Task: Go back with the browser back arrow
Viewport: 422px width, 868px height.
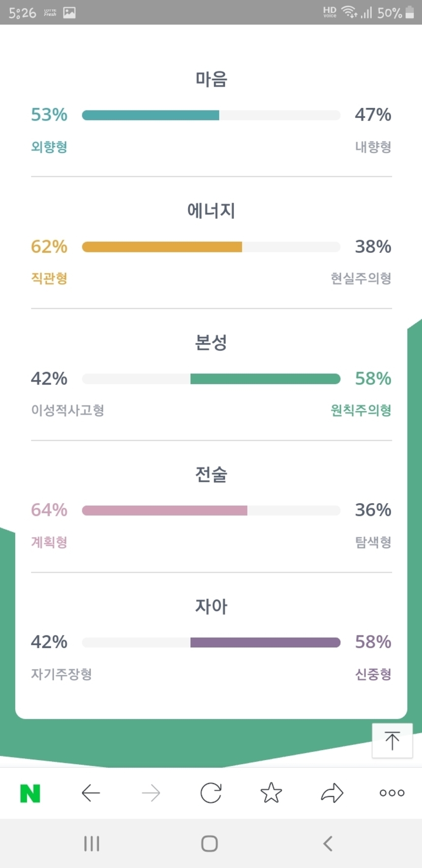Action: coord(91,793)
